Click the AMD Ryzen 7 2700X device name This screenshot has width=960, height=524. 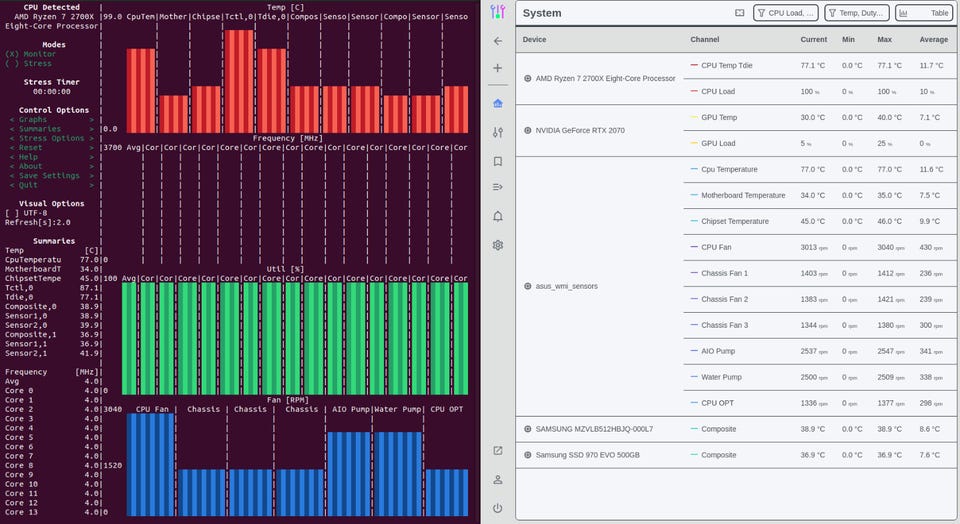coord(606,78)
